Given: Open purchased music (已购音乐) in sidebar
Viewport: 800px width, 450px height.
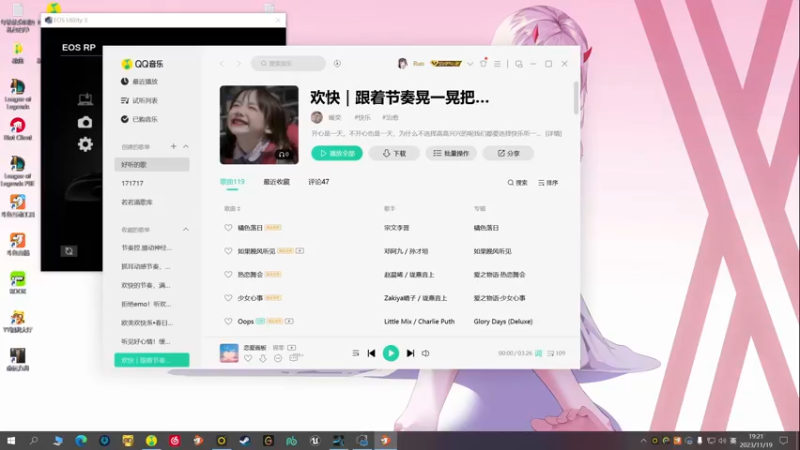Looking at the screenshot, I should [139, 119].
